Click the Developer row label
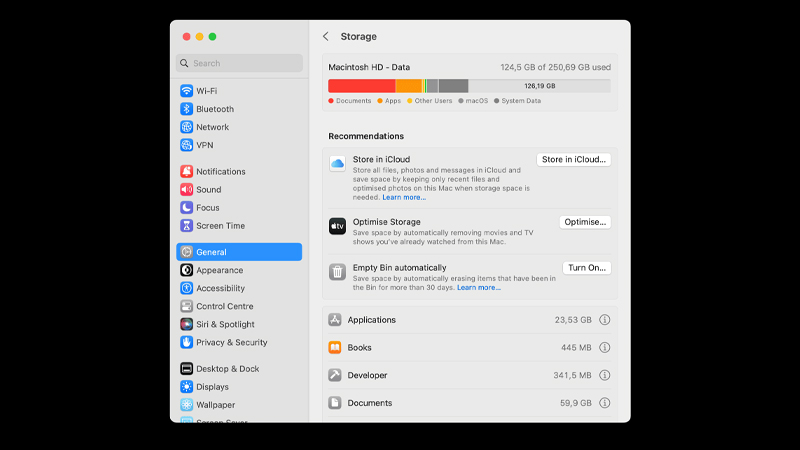Screen dimensions: 800x450 pos(367,375)
